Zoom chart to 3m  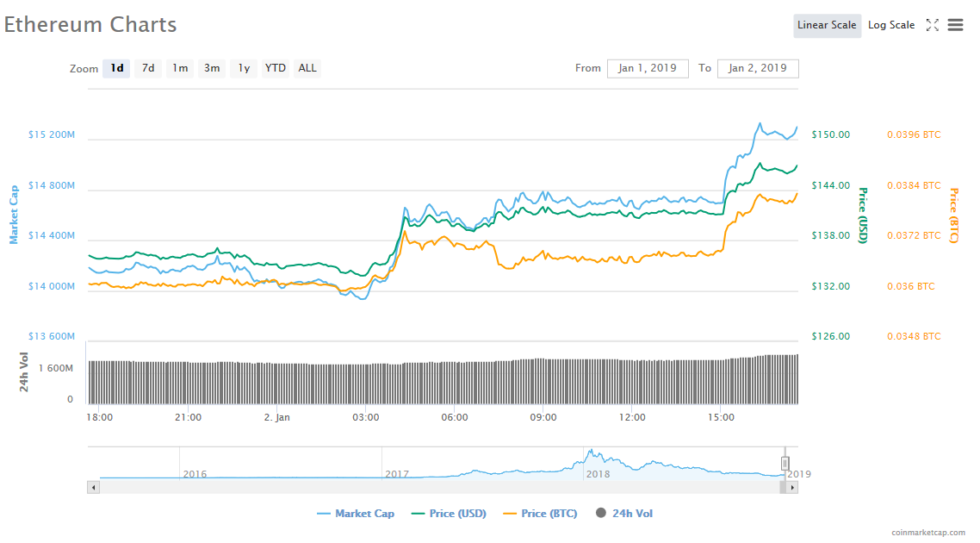212,68
